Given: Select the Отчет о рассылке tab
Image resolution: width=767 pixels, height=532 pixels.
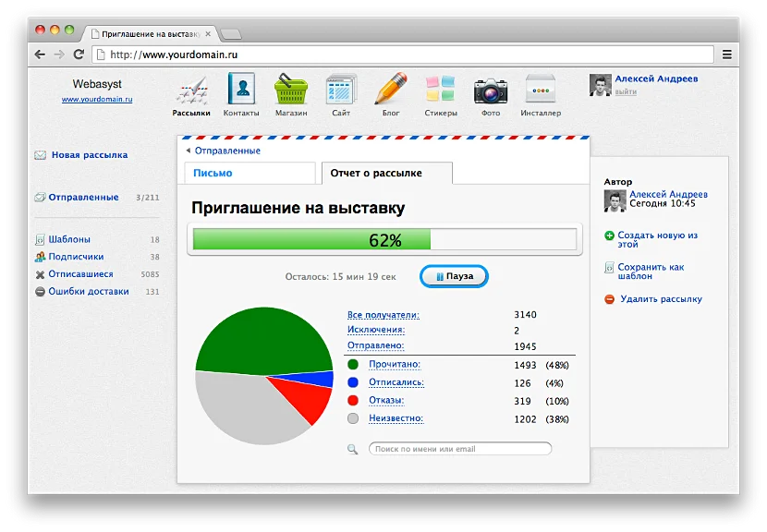Looking at the screenshot, I should pyautogui.click(x=387, y=173).
